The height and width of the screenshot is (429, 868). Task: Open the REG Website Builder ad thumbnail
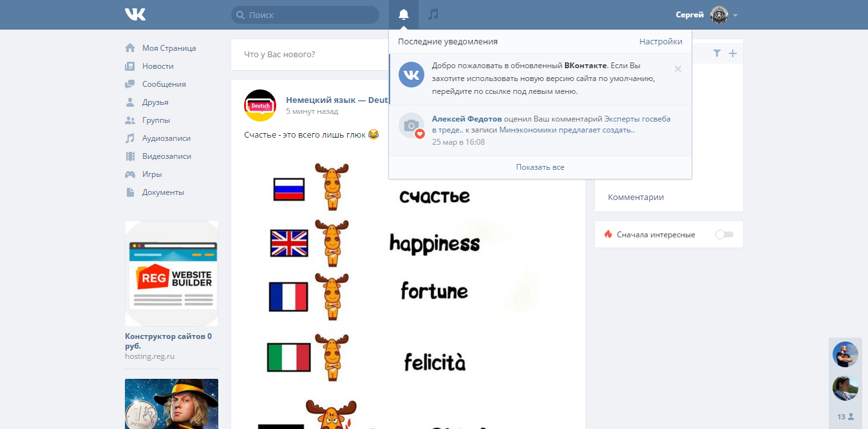point(171,274)
